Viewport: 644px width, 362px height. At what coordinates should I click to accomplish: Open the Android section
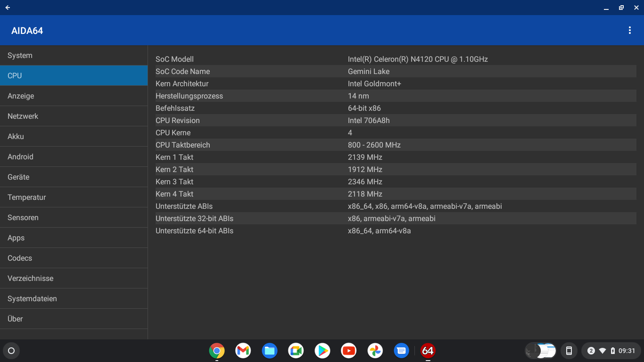click(x=74, y=156)
